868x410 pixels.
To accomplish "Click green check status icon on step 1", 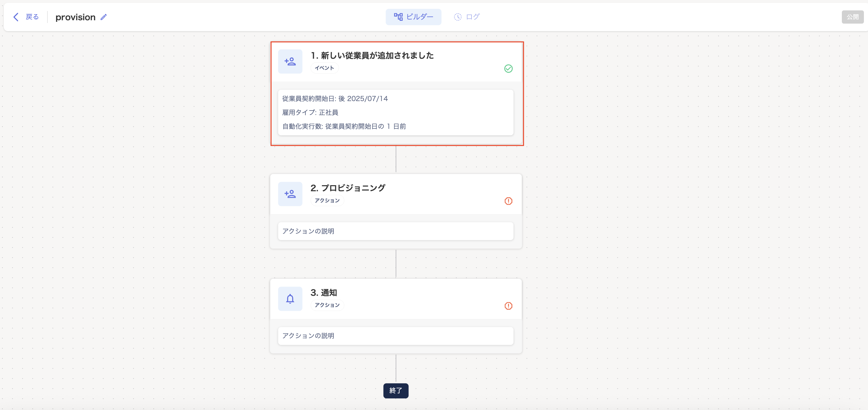I will pyautogui.click(x=508, y=69).
